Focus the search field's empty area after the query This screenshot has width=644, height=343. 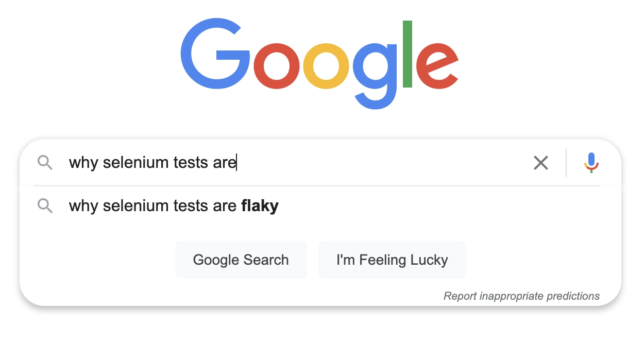[x=381, y=163]
